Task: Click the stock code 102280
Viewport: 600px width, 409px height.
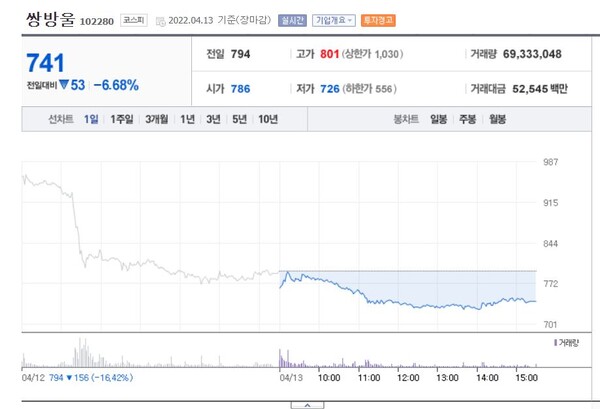Action: tap(97, 21)
